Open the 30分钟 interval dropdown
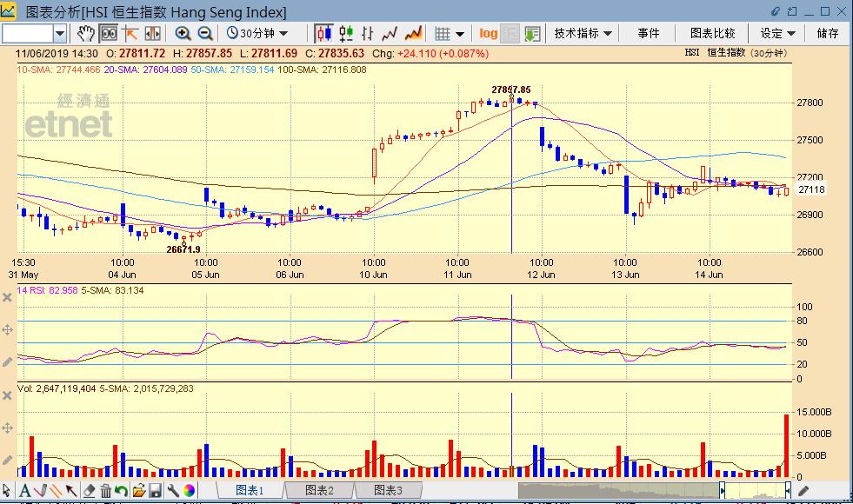This screenshot has height=504, width=853. (x=257, y=33)
